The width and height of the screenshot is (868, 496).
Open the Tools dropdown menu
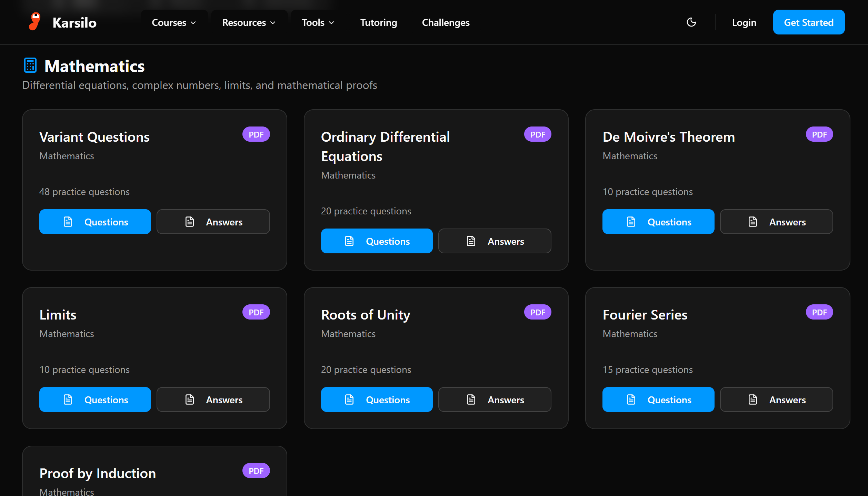coord(318,23)
